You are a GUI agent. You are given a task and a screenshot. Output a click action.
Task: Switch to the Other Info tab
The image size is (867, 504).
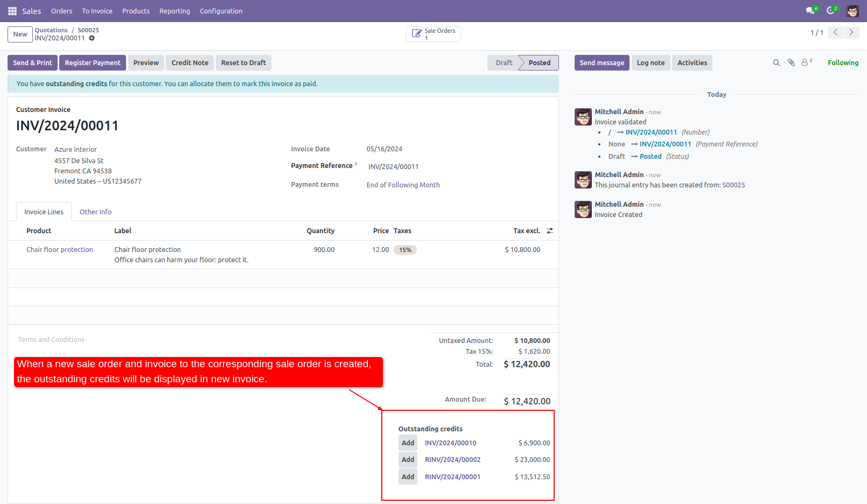(x=95, y=212)
